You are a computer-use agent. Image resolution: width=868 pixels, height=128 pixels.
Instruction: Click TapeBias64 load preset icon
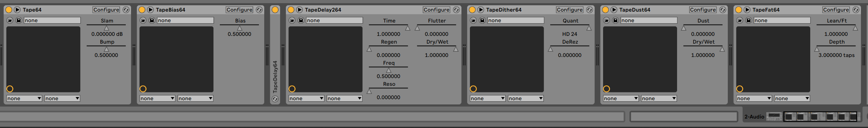coord(143,20)
